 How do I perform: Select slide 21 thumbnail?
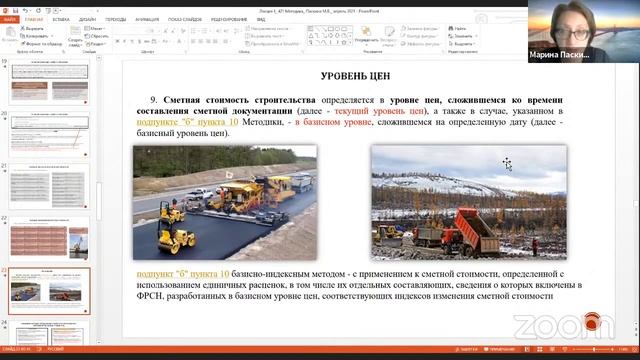point(49,187)
